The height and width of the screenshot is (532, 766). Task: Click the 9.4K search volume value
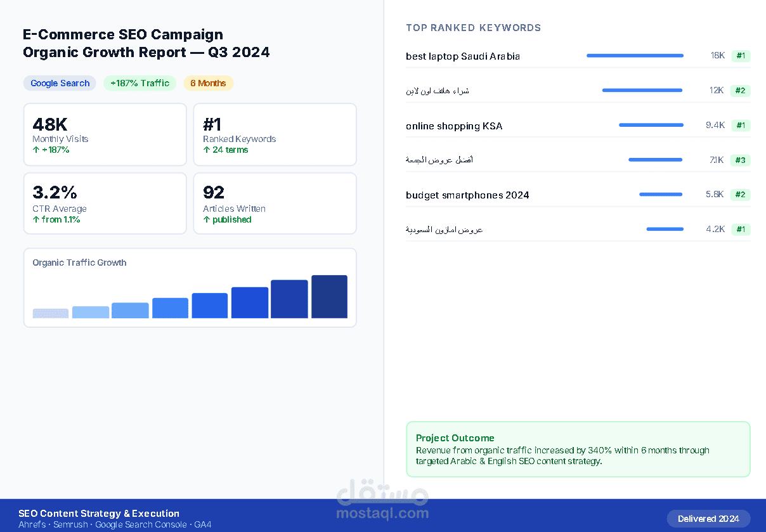pos(715,126)
